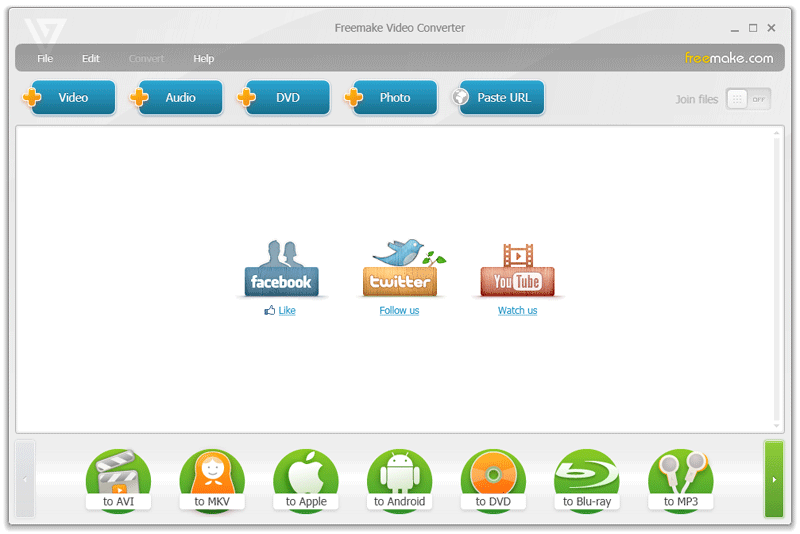Choose the to Android output format
This screenshot has height=534, width=800.
(399, 480)
